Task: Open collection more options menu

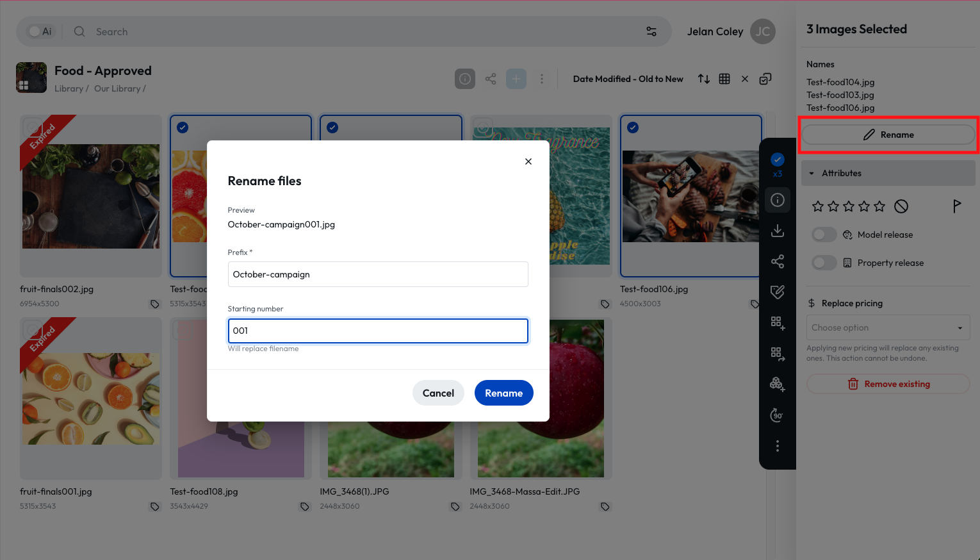Action: click(x=542, y=79)
